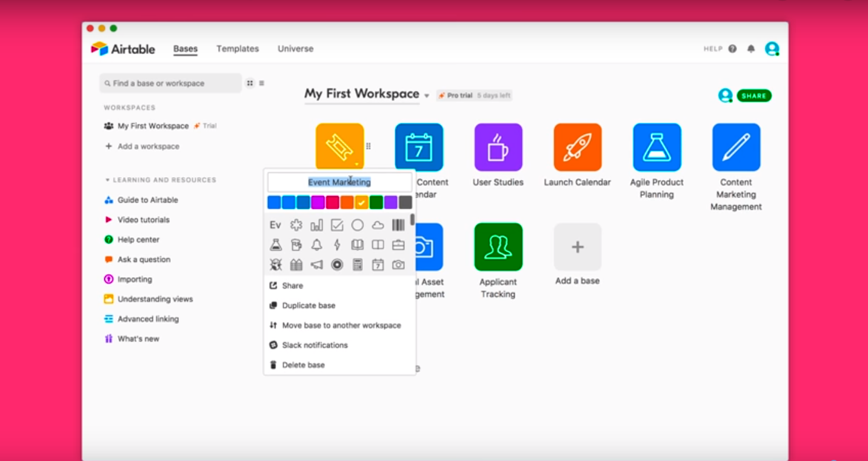Pick the cloud icon in picker

(x=378, y=225)
